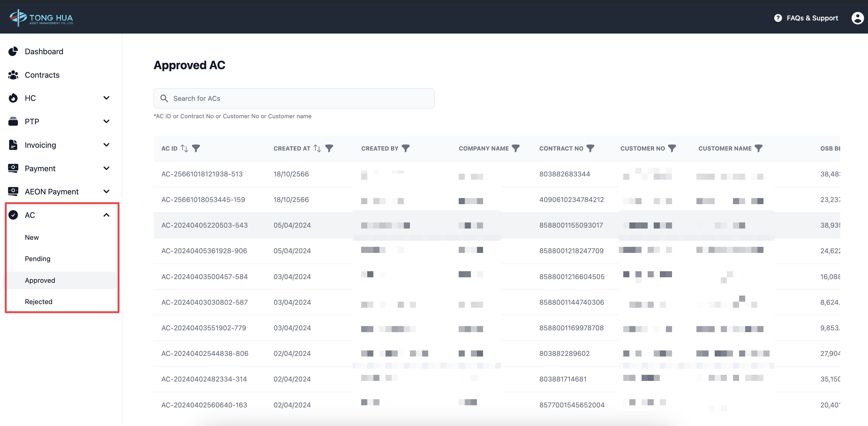This screenshot has width=868, height=426.
Task: Click the Search for ACs field
Action: click(x=294, y=98)
